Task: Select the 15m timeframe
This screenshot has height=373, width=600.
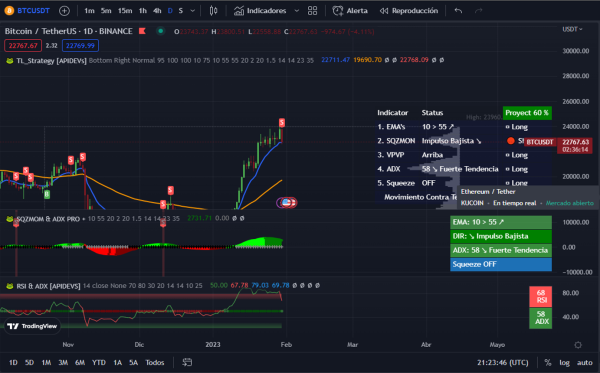Action: coord(125,11)
